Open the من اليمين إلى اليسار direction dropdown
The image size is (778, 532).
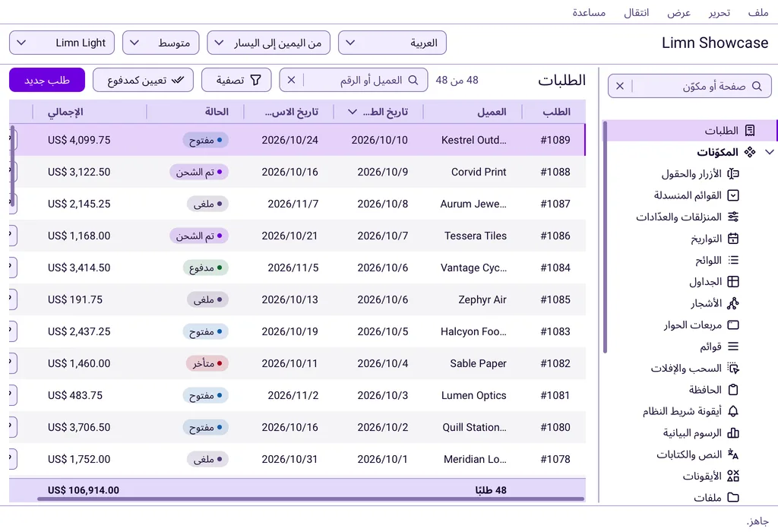268,43
